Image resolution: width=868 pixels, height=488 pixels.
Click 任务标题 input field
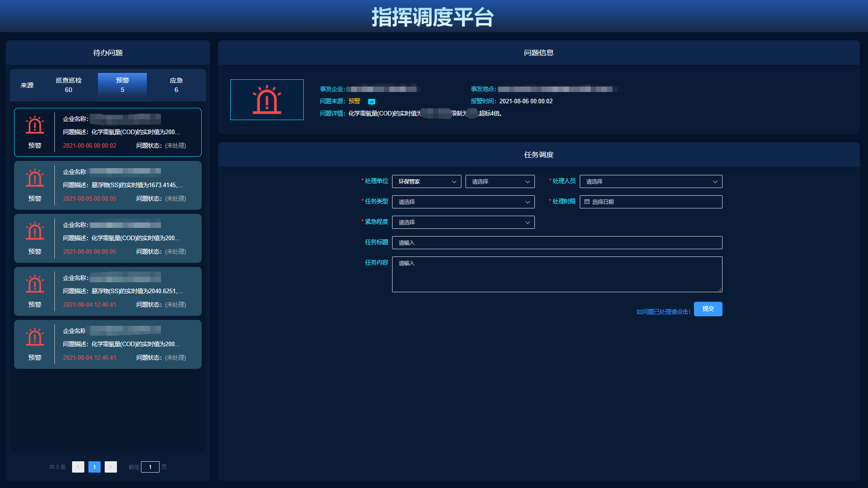(x=557, y=242)
